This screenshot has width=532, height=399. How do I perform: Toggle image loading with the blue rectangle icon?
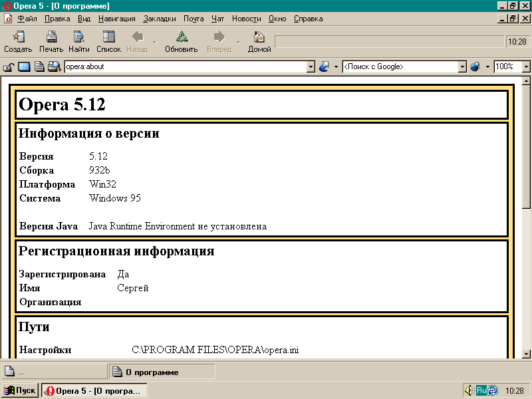(24, 66)
